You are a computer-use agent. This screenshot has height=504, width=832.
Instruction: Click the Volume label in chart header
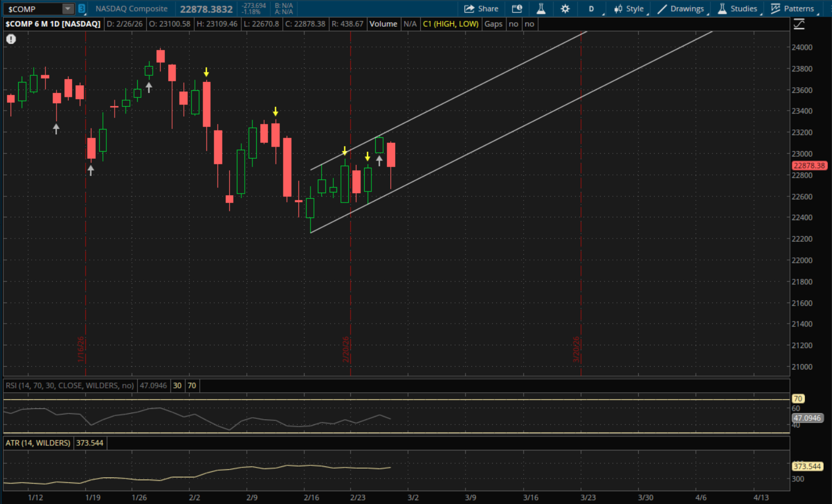(383, 24)
